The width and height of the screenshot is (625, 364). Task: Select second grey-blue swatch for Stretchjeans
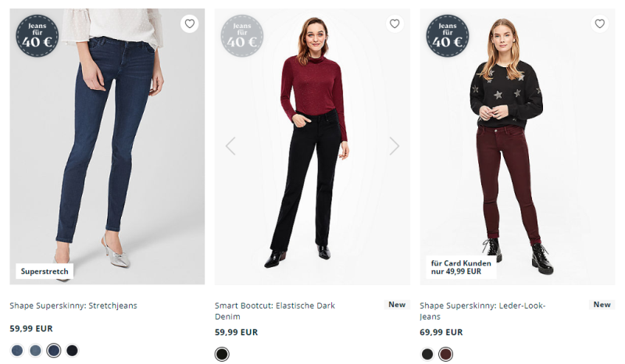(x=35, y=351)
